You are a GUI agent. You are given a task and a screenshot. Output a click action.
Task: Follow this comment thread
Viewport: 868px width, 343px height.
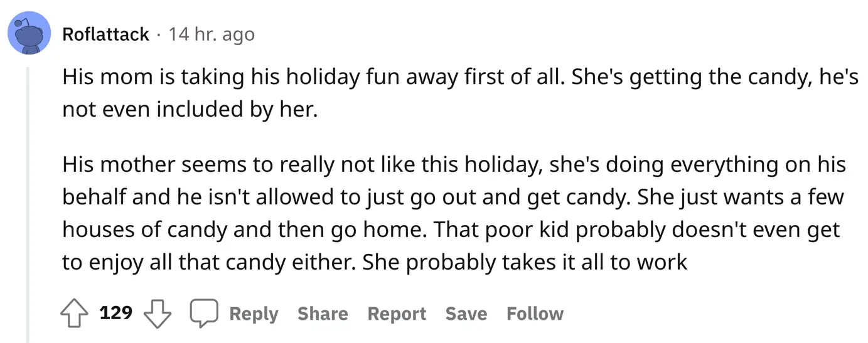pos(535,314)
